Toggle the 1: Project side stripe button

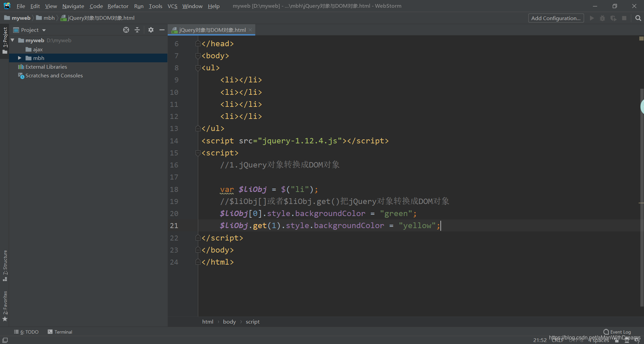[5, 41]
